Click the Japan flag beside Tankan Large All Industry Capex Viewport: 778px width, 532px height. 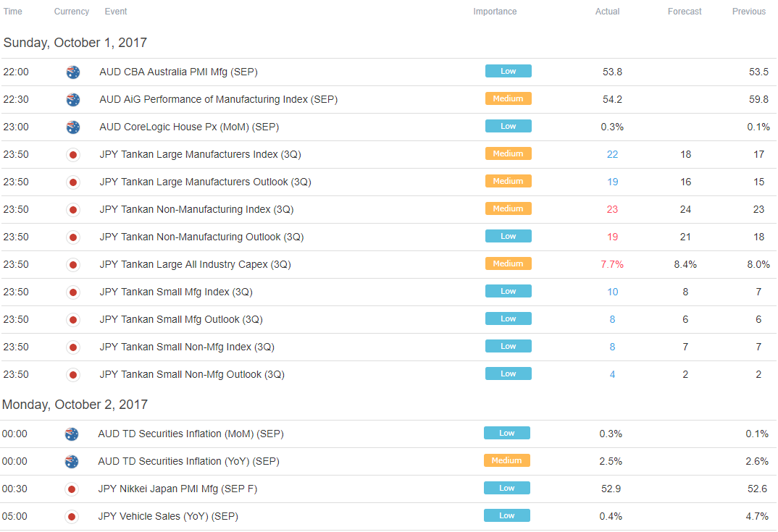[73, 265]
